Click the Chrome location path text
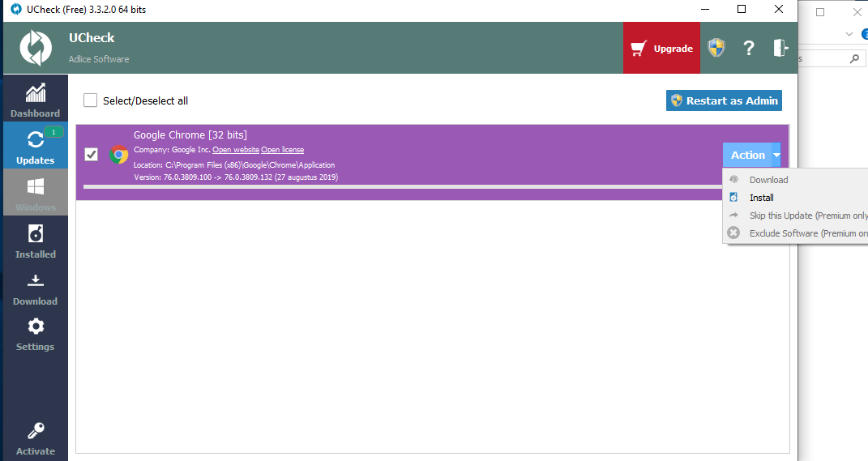The image size is (868, 461). (x=234, y=165)
